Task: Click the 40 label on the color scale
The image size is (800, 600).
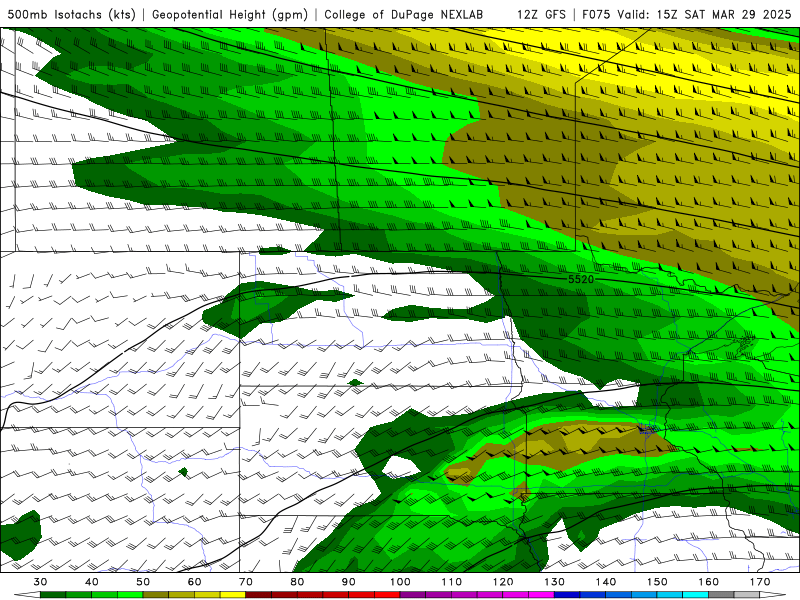Action: [x=92, y=582]
